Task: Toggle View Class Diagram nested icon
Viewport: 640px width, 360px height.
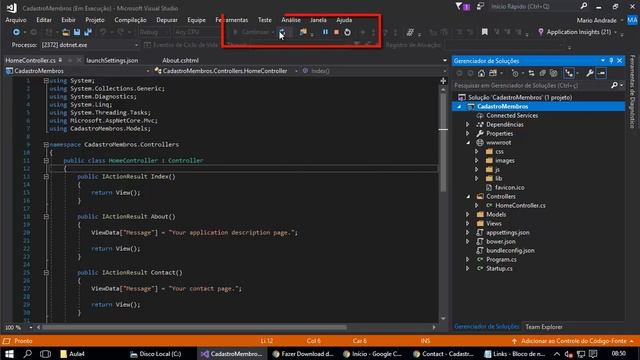Action: 569,73
